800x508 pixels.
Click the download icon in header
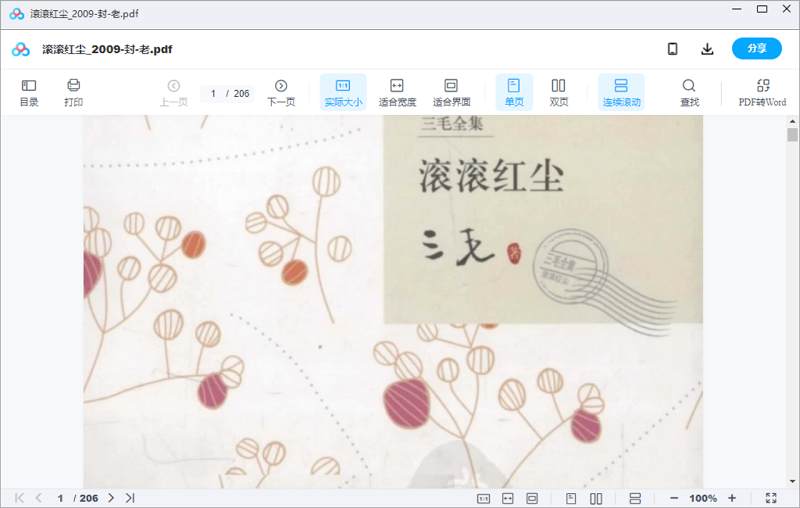tap(707, 49)
